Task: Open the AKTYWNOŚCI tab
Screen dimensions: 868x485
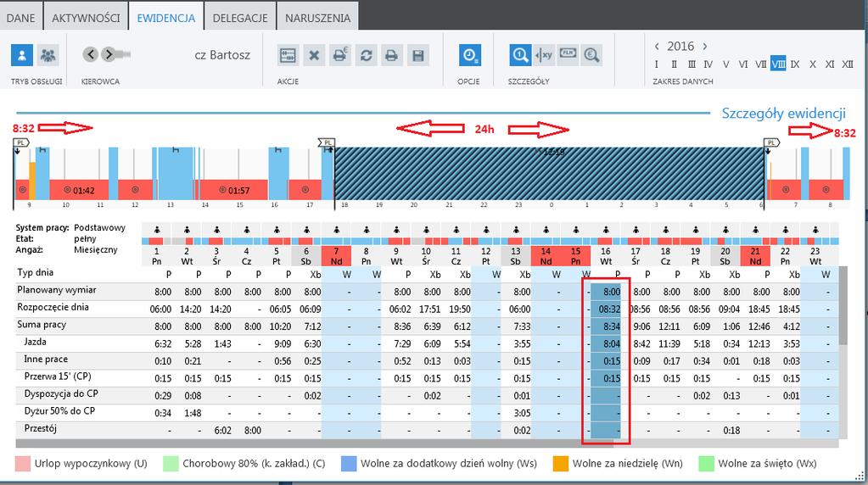Action: pos(86,18)
